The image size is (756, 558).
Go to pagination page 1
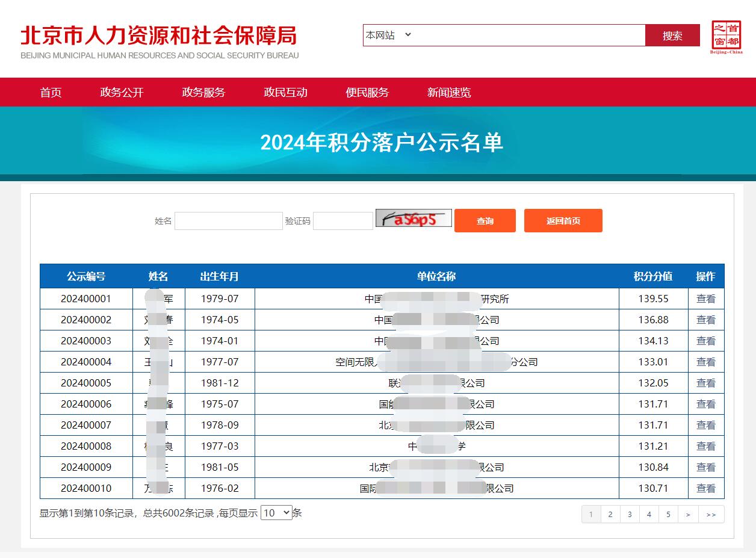[x=591, y=514]
